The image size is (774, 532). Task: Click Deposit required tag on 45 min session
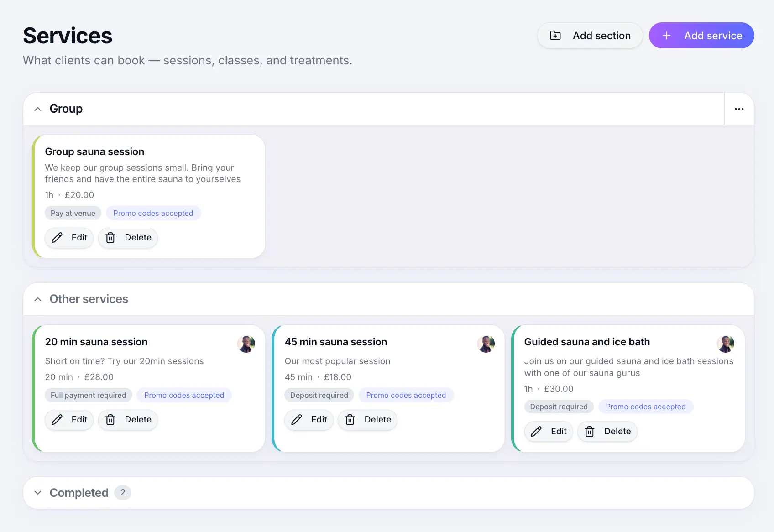[319, 395]
